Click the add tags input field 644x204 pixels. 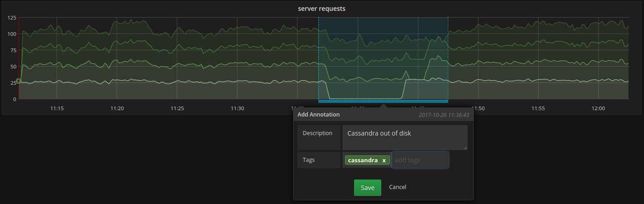pos(420,160)
